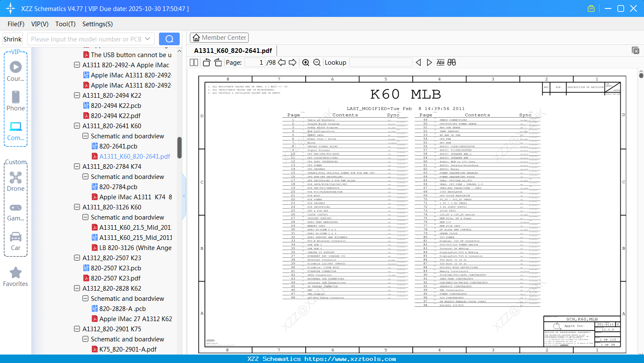Open the 820-2507 K23.pcb file
644x363 pixels.
(x=112, y=268)
